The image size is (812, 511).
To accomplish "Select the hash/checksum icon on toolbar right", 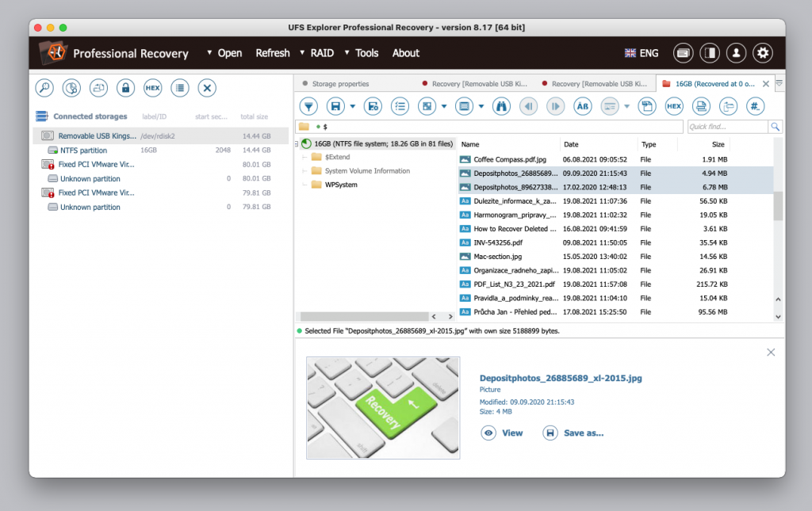I will pyautogui.click(x=755, y=105).
